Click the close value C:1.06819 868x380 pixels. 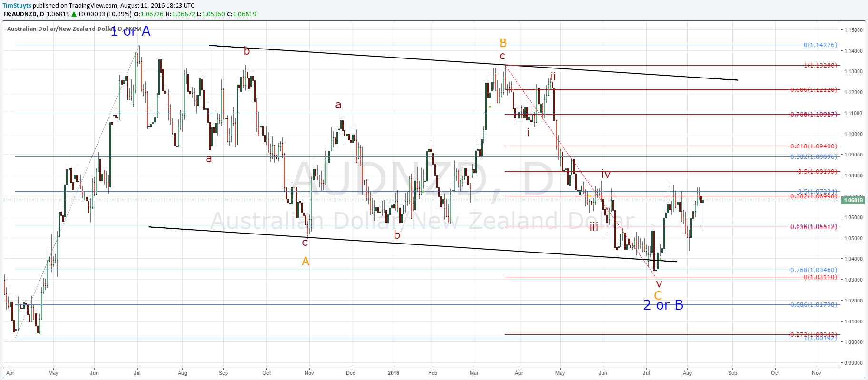(242, 14)
